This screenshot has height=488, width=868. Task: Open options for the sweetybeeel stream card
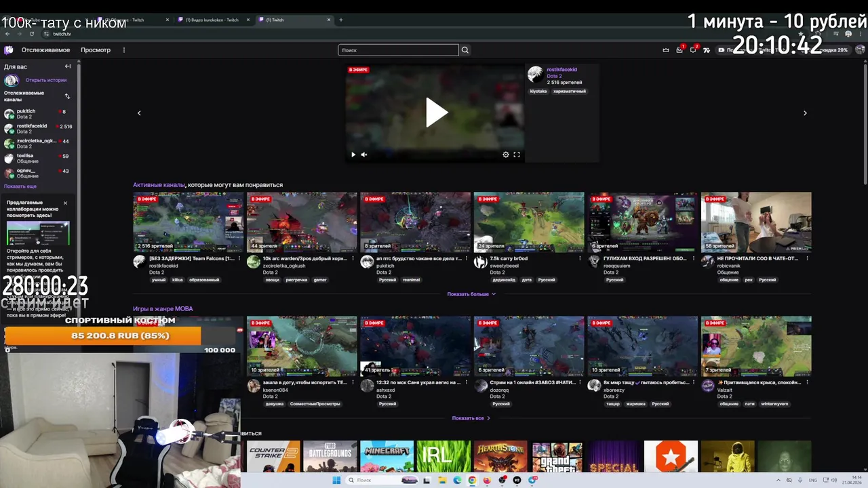pos(580,258)
